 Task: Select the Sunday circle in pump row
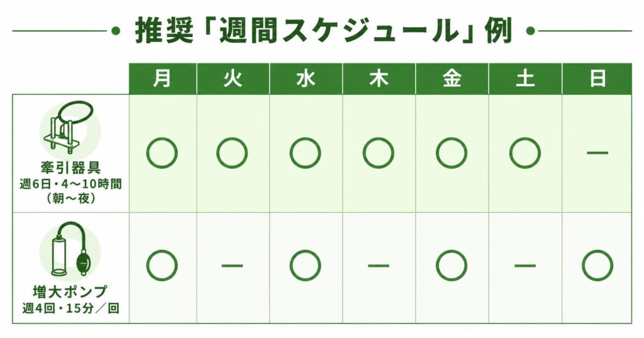pyautogui.click(x=597, y=265)
